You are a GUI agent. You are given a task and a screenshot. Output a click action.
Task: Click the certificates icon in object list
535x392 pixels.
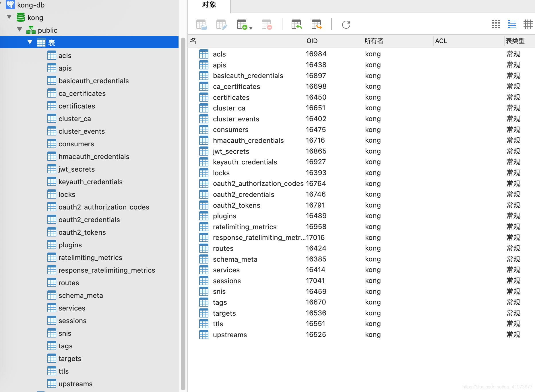204,97
